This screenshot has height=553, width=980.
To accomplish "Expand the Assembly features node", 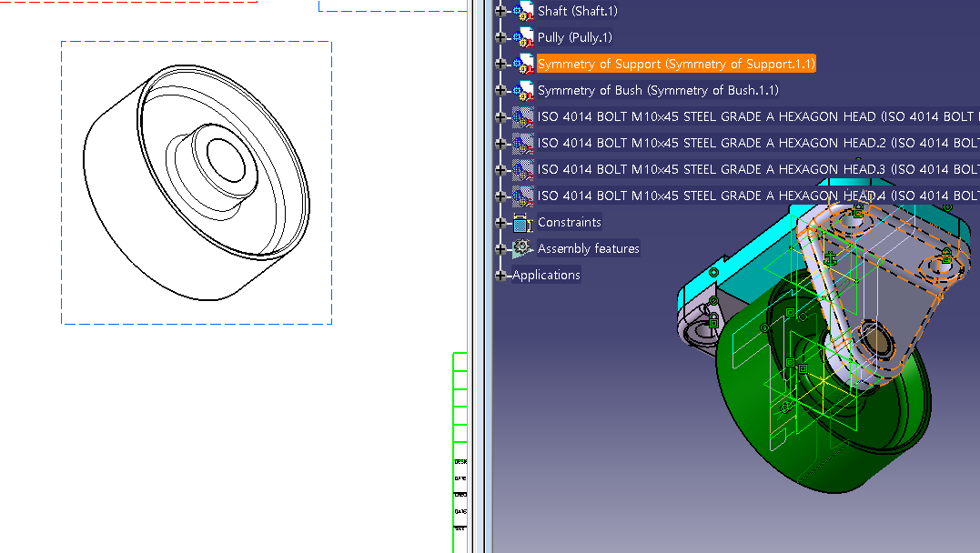I will 500,248.
